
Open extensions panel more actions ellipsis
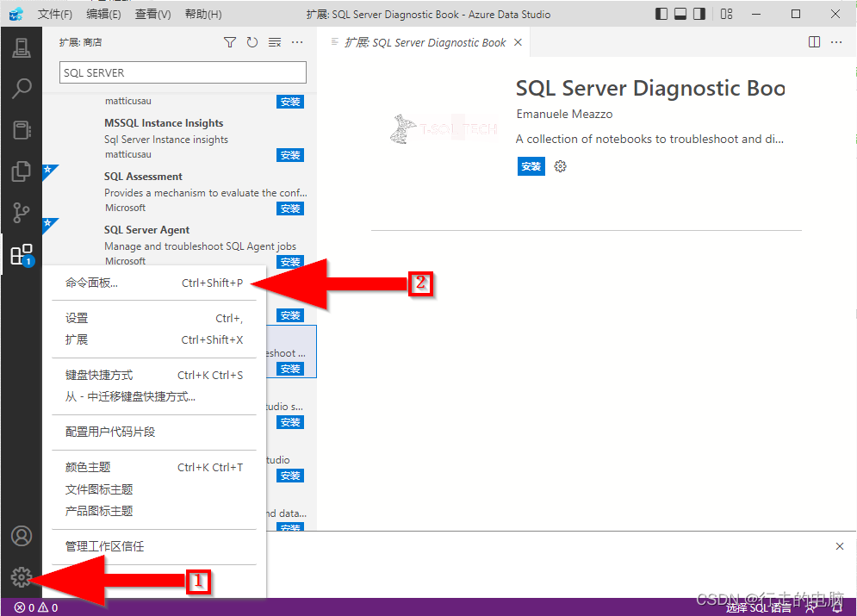tap(295, 41)
